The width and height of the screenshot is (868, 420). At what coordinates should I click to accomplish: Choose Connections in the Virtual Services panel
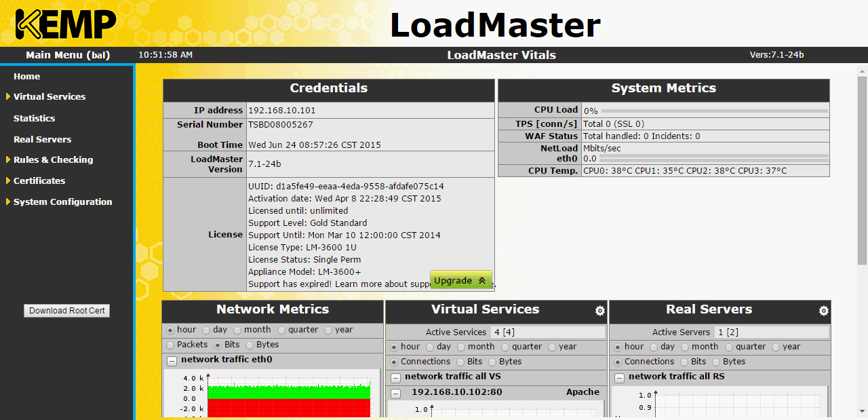pos(394,362)
